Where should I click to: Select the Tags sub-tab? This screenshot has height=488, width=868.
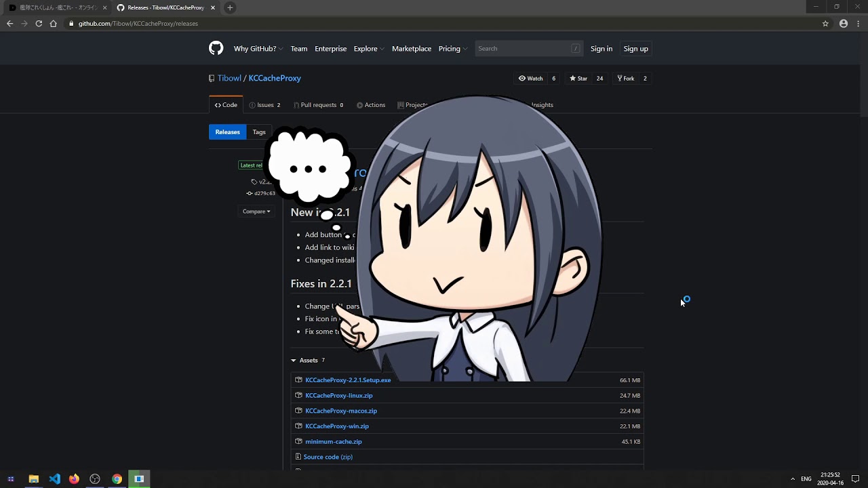(x=259, y=132)
